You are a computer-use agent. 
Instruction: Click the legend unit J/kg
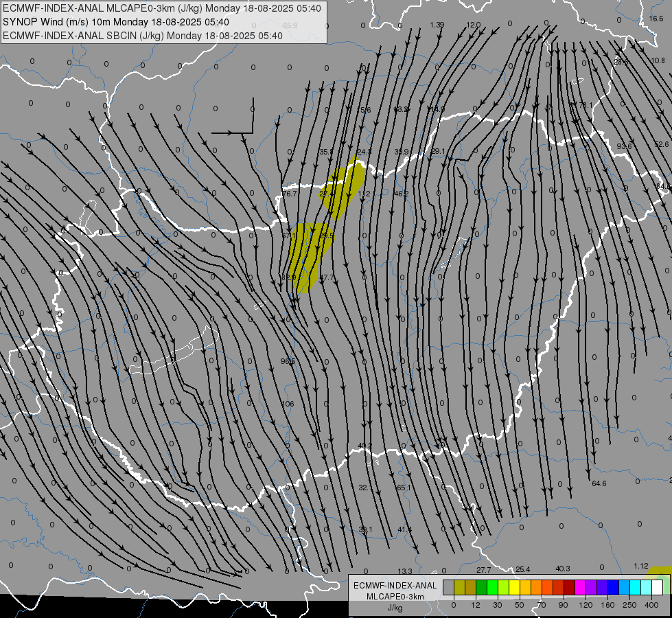tap(395, 608)
